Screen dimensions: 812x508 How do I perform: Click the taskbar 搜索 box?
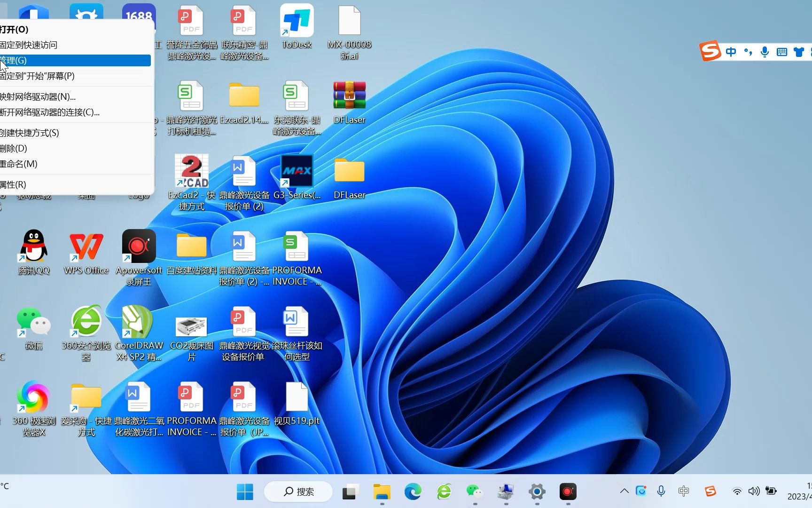pos(298,492)
